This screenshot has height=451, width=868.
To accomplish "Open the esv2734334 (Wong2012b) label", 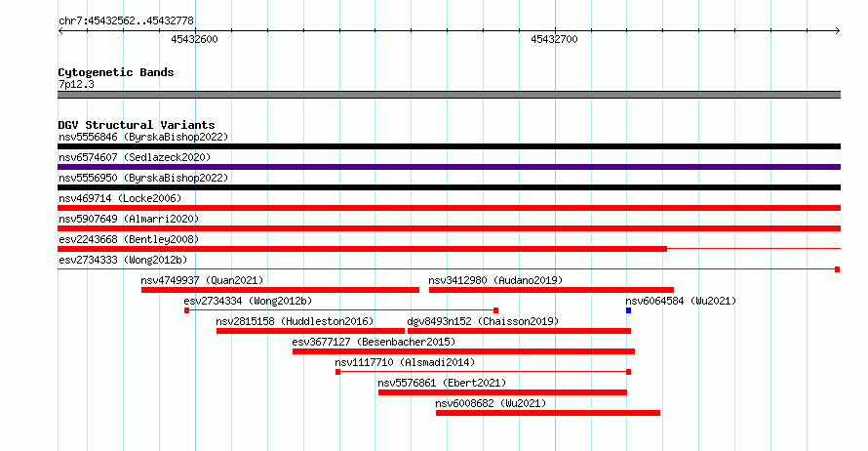I will tap(248, 301).
